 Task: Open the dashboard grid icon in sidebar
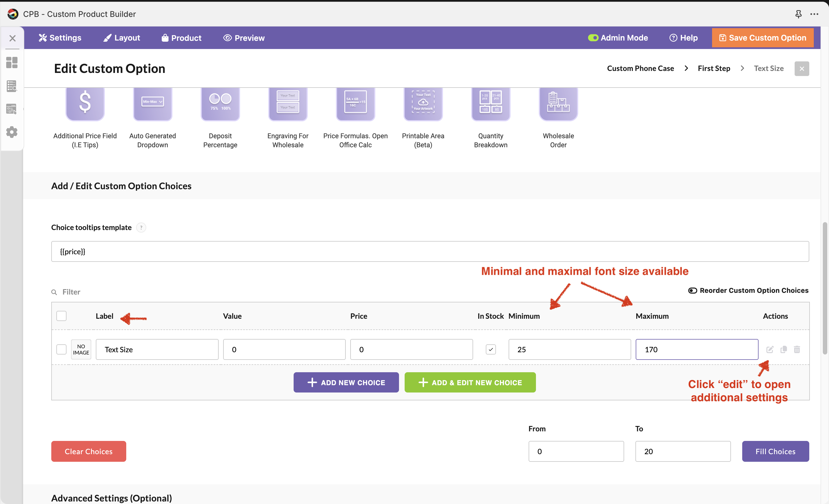pyautogui.click(x=12, y=63)
